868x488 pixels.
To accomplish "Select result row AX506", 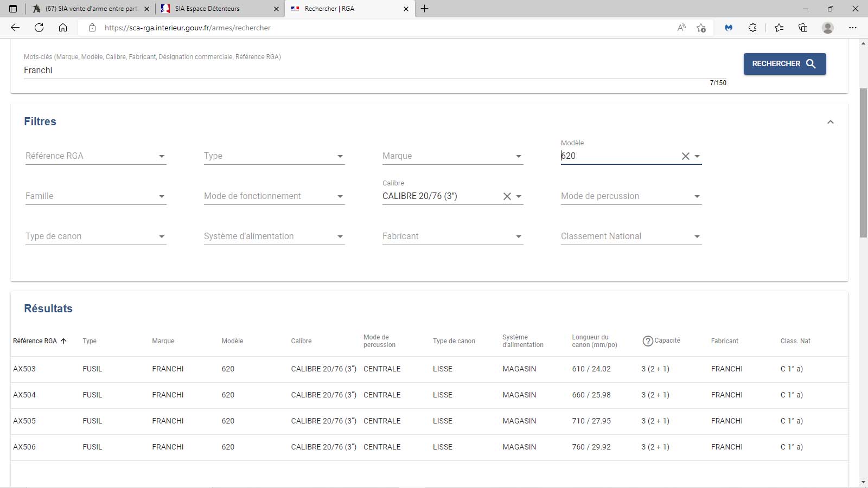I will 429,447.
